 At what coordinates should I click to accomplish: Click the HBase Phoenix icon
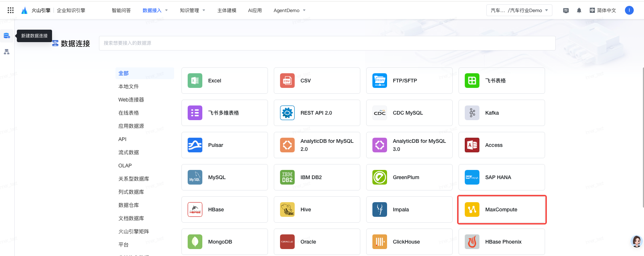pos(472,242)
